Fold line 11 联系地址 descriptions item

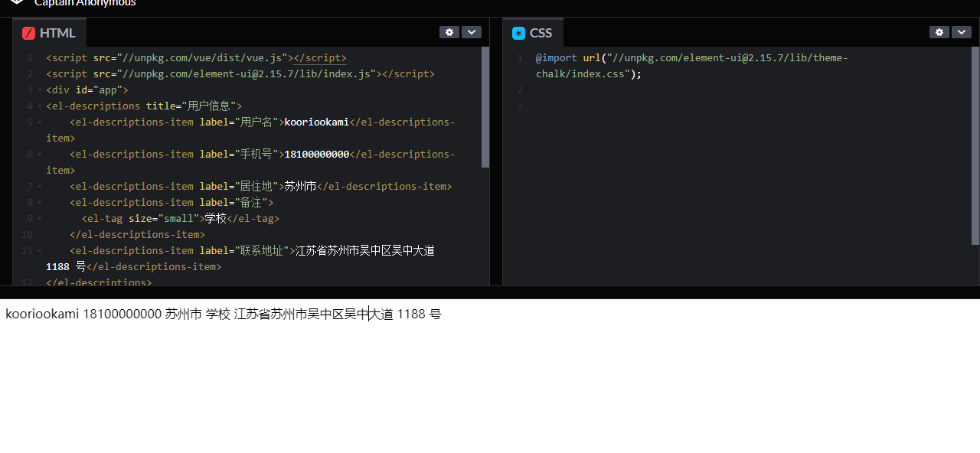pyautogui.click(x=39, y=251)
